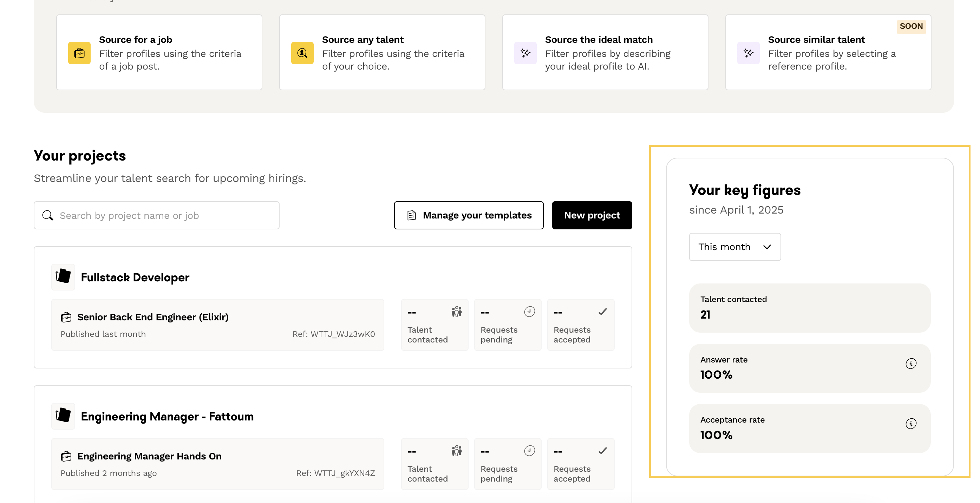The width and height of the screenshot is (980, 503).
Task: Click the magnifier-person icon on Source any talent
Action: (x=302, y=53)
